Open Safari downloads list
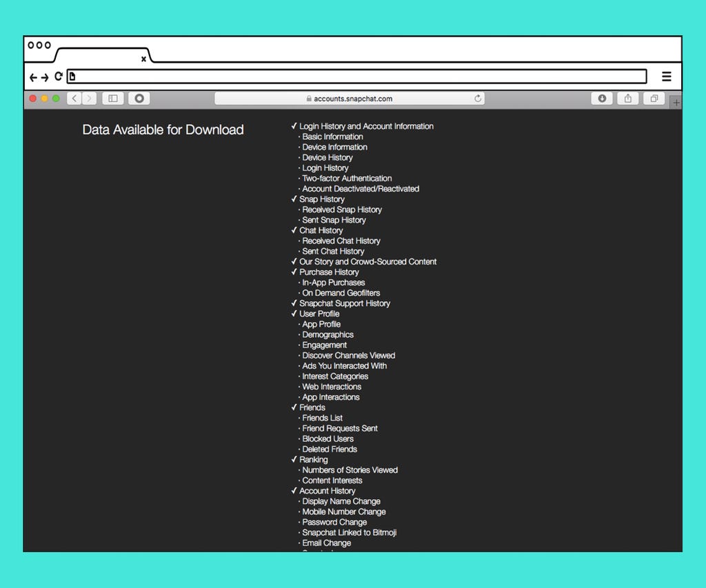The height and width of the screenshot is (588, 706). point(602,99)
